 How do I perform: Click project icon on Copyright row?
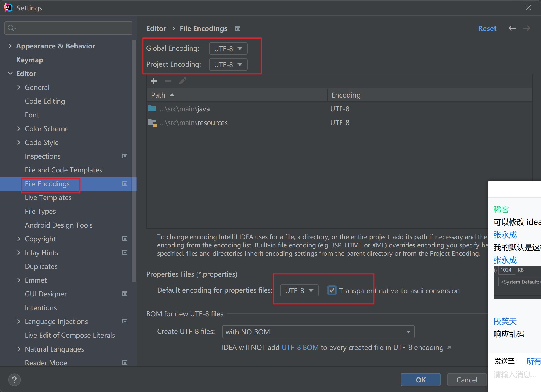click(125, 239)
